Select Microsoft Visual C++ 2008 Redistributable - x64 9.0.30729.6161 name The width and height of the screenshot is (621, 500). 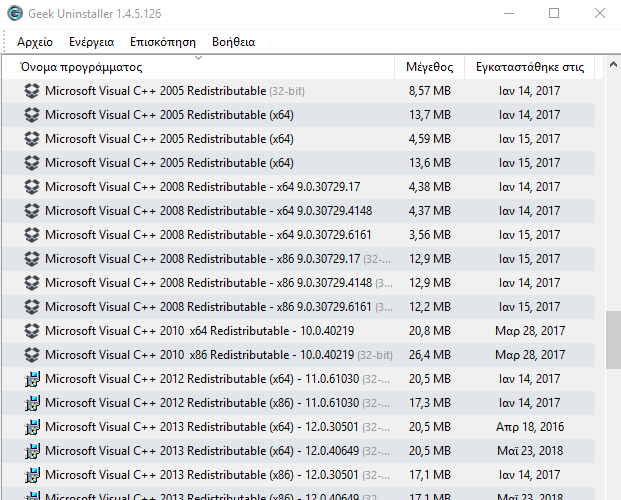(x=208, y=235)
